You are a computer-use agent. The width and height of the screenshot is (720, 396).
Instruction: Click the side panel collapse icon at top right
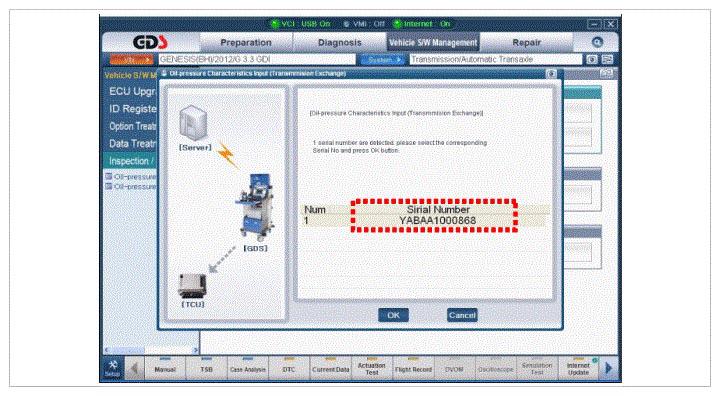606,74
